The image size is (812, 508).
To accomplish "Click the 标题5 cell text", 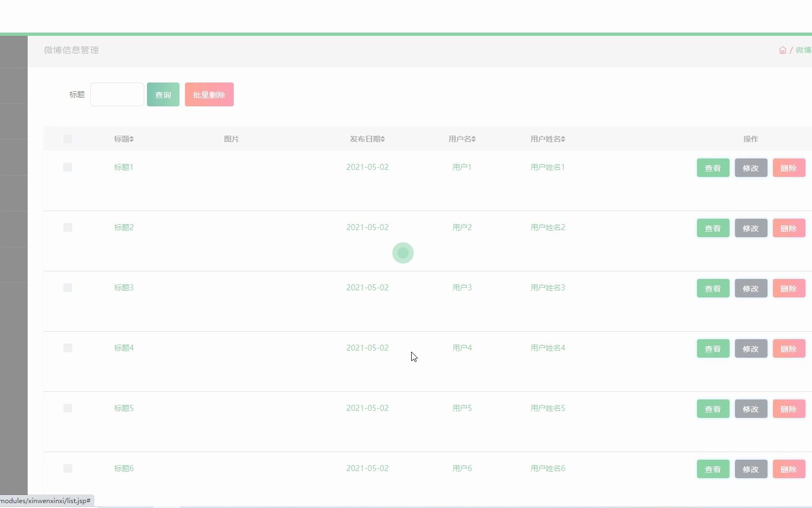I will pos(124,408).
